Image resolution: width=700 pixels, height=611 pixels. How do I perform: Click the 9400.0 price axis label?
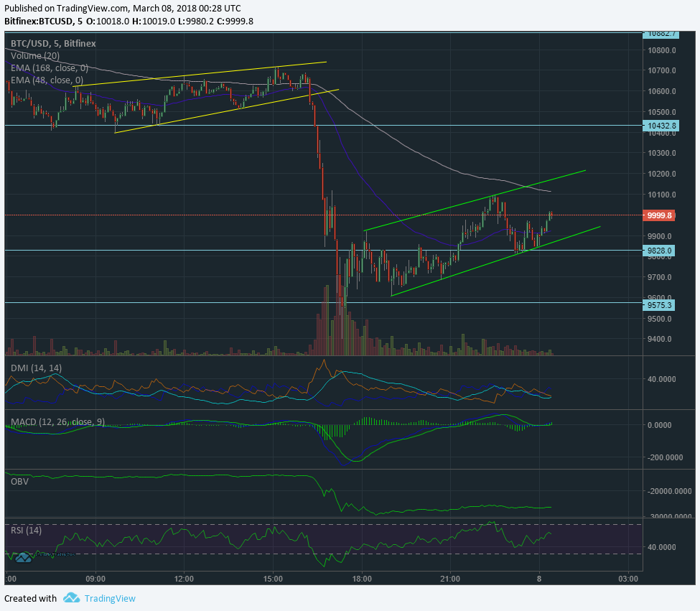click(660, 339)
